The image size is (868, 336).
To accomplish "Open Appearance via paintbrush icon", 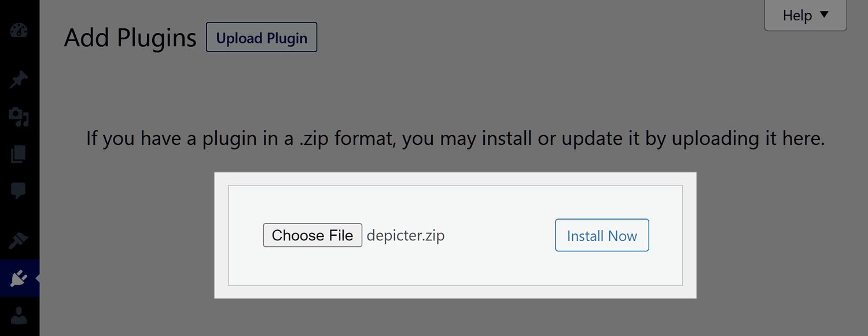I will point(19,240).
